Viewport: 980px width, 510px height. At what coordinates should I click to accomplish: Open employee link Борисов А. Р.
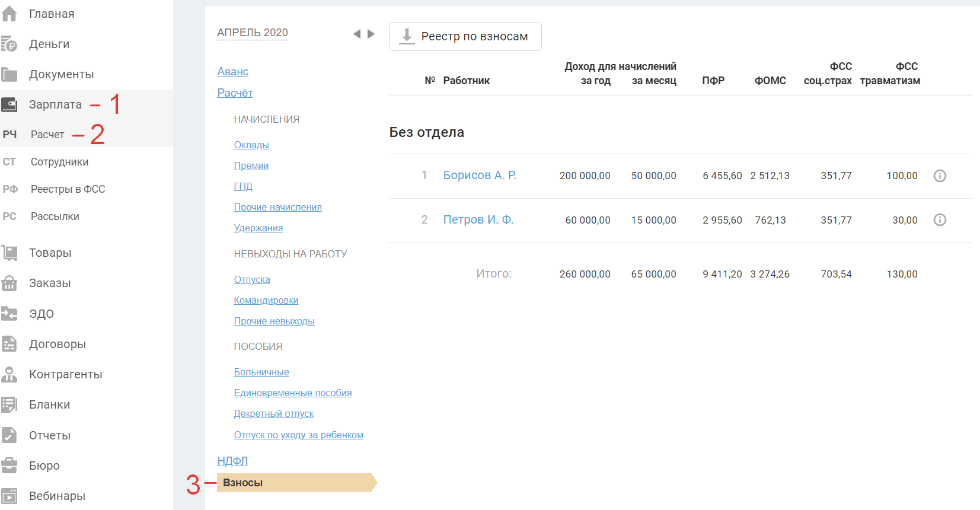[480, 175]
